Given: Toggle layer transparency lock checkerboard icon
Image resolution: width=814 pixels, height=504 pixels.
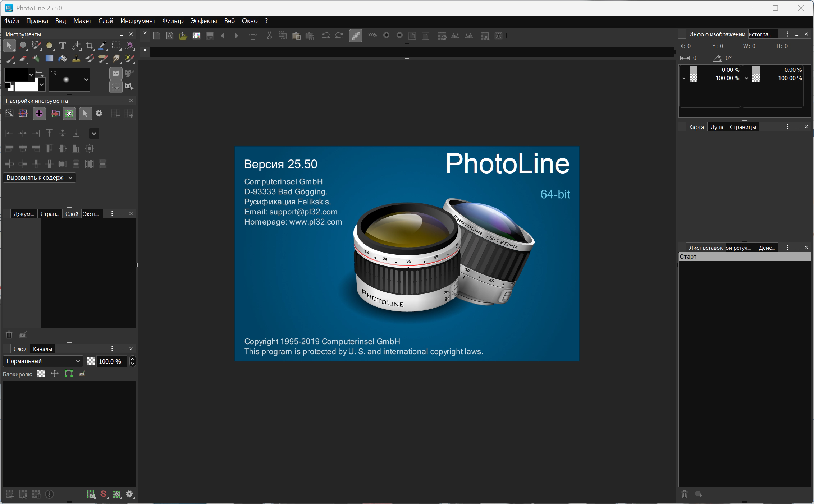Looking at the screenshot, I should point(41,374).
